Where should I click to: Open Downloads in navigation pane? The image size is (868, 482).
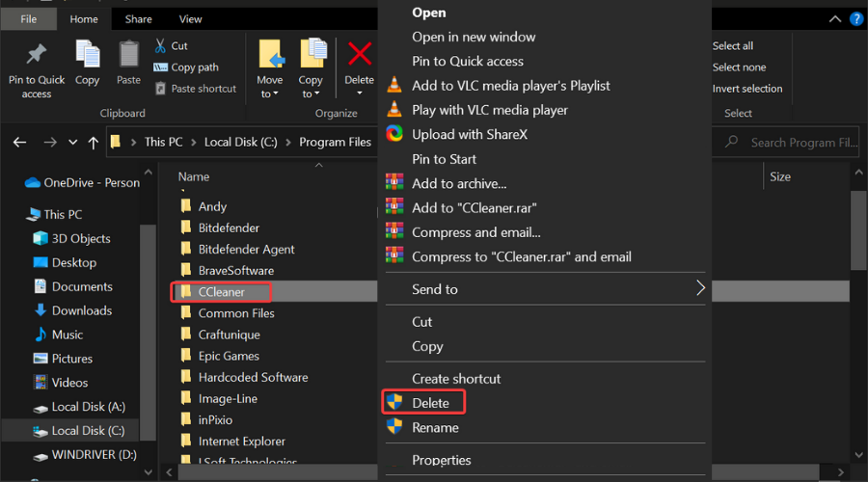(x=73, y=310)
